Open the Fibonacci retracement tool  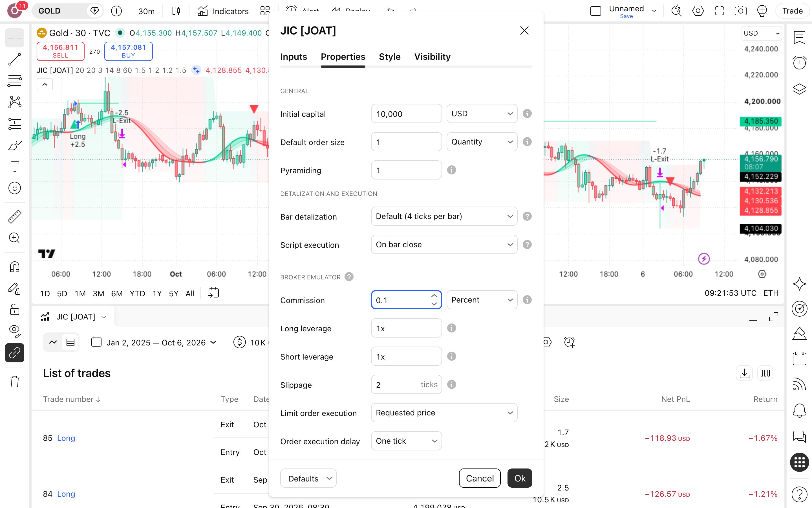[x=14, y=81]
